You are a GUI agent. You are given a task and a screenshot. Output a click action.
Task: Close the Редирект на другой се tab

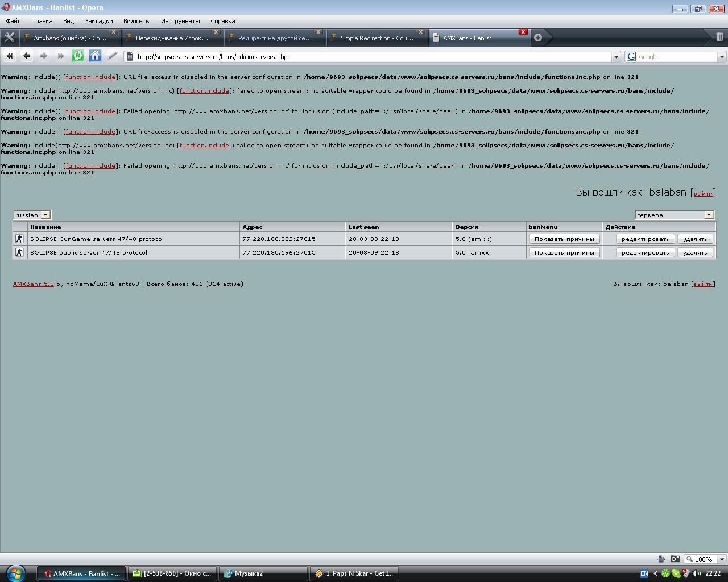318,32
